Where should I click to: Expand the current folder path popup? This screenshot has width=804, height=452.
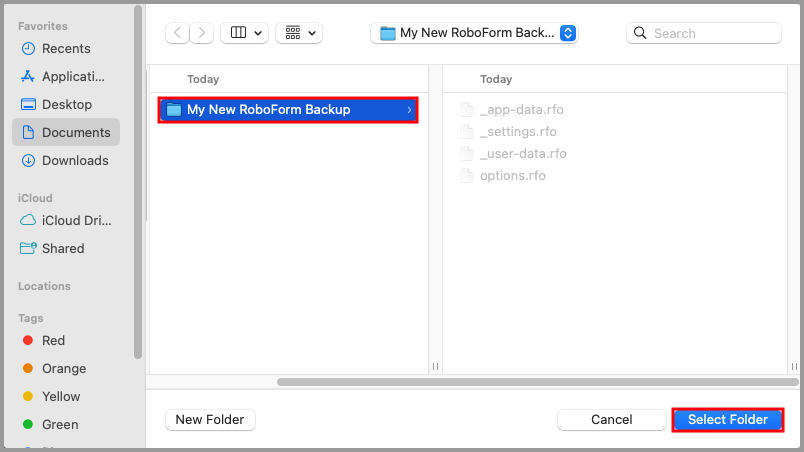(474, 33)
